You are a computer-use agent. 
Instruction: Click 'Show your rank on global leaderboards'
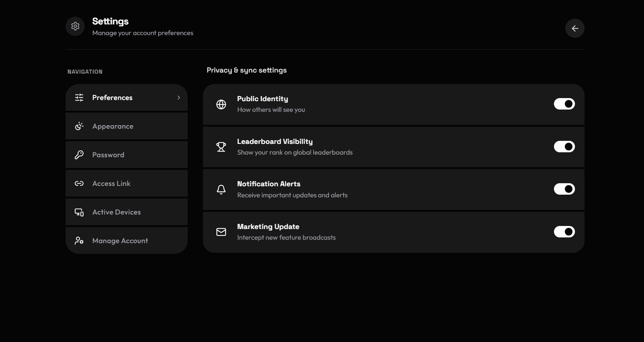click(x=295, y=153)
